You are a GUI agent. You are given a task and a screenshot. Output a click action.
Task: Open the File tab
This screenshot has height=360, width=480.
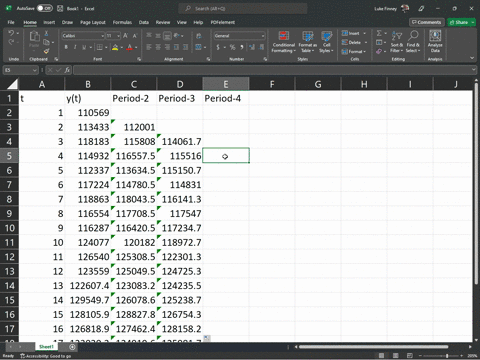(x=11, y=22)
